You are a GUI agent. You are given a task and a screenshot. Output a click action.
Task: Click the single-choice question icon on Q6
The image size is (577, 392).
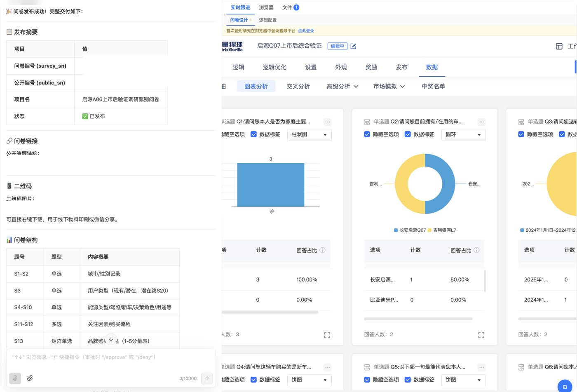(x=521, y=367)
